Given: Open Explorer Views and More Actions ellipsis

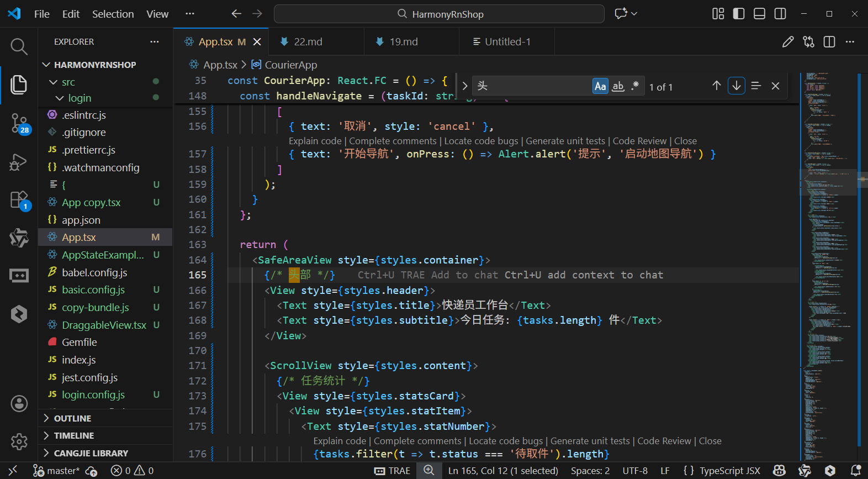Looking at the screenshot, I should (x=155, y=42).
